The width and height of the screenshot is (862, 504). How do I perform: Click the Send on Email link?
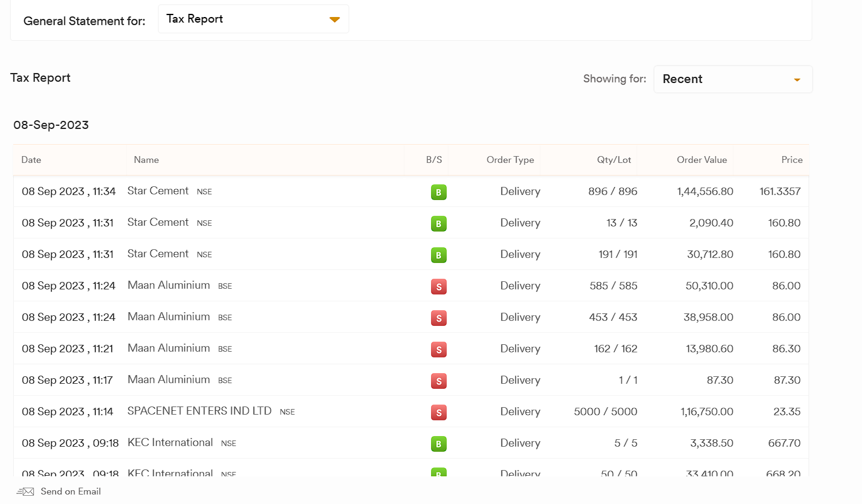70,492
